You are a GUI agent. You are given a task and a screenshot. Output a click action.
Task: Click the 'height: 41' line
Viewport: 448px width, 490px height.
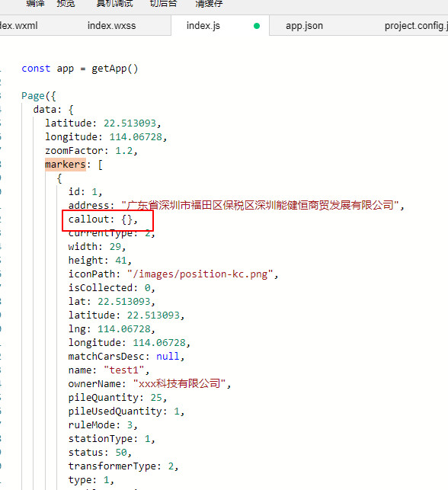coord(100,261)
